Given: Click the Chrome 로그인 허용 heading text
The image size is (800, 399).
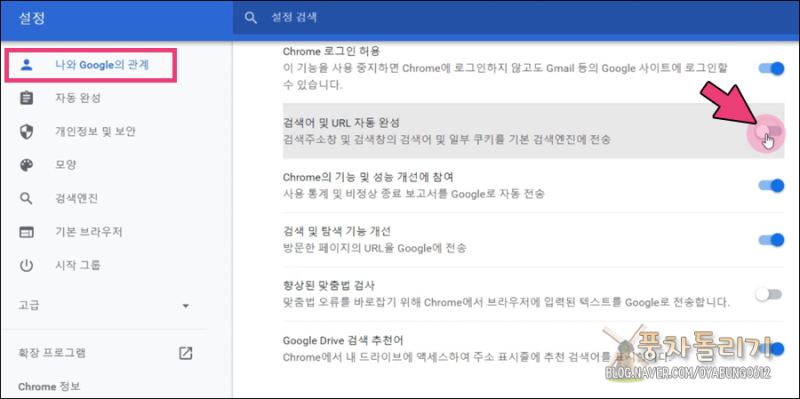Looking at the screenshot, I should [332, 51].
